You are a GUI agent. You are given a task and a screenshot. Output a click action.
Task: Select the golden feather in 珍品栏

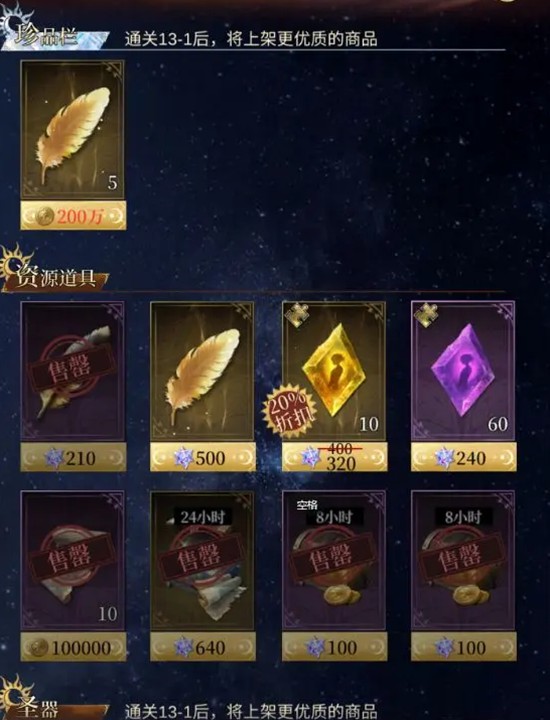[x=73, y=130]
